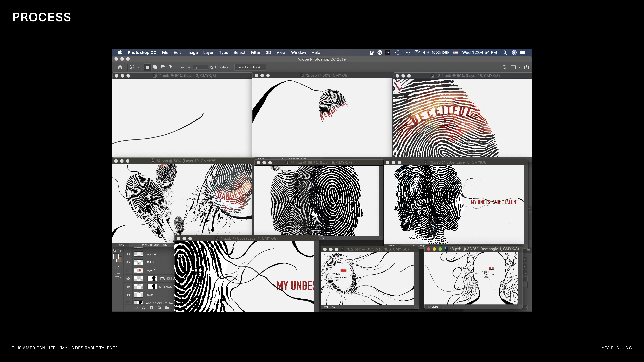
Task: Pick 'Intersect with selection' mode icon
Action: [x=170, y=67]
